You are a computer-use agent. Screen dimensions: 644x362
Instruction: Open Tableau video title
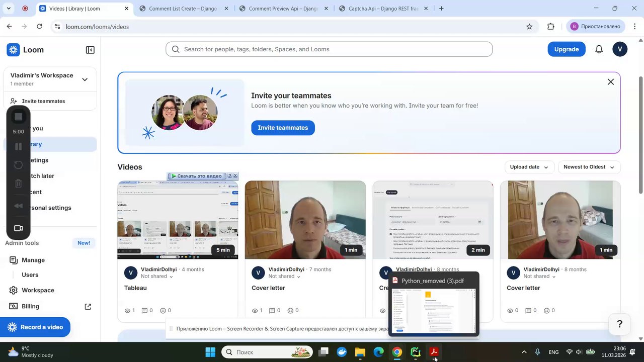point(135,288)
